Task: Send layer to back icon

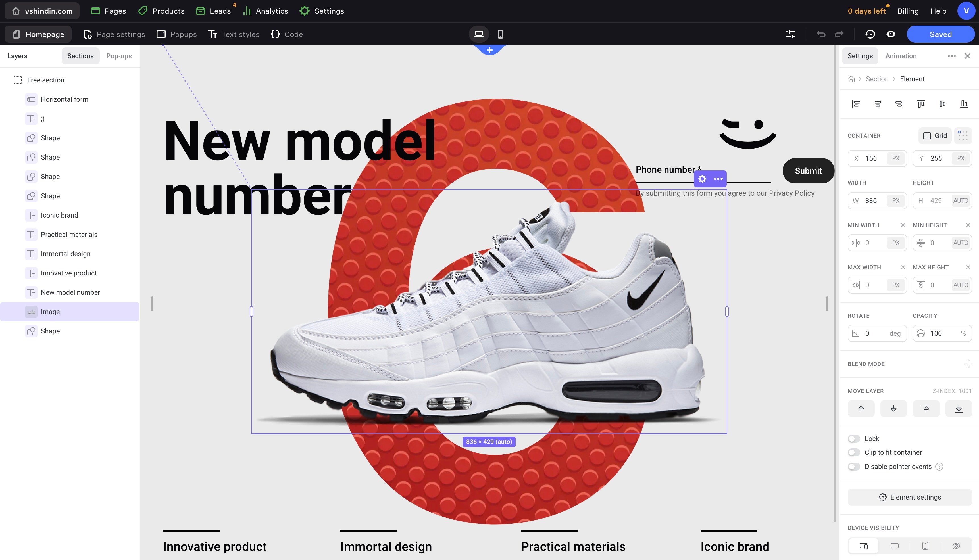Action: [958, 408]
